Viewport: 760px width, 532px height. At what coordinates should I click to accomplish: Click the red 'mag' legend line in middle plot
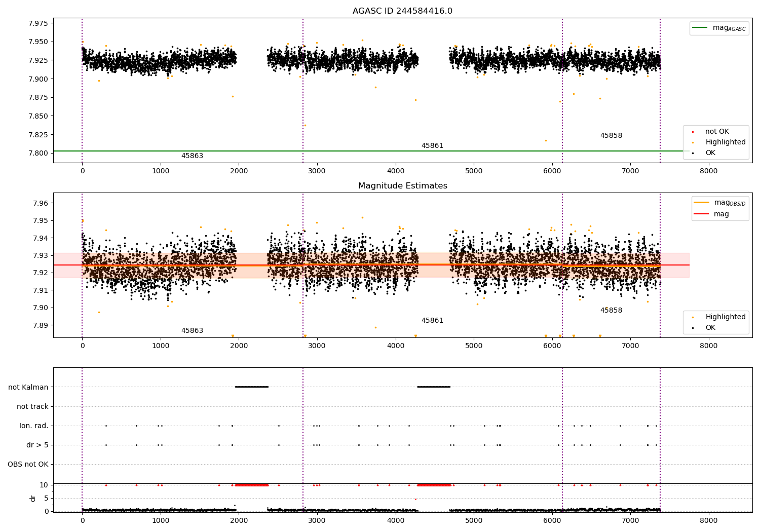coord(702,214)
